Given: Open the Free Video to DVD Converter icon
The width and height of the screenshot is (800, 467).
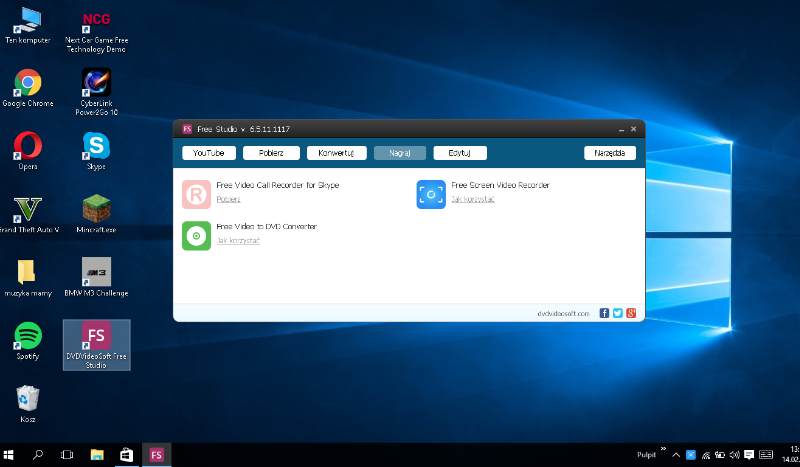Looking at the screenshot, I should (196, 236).
